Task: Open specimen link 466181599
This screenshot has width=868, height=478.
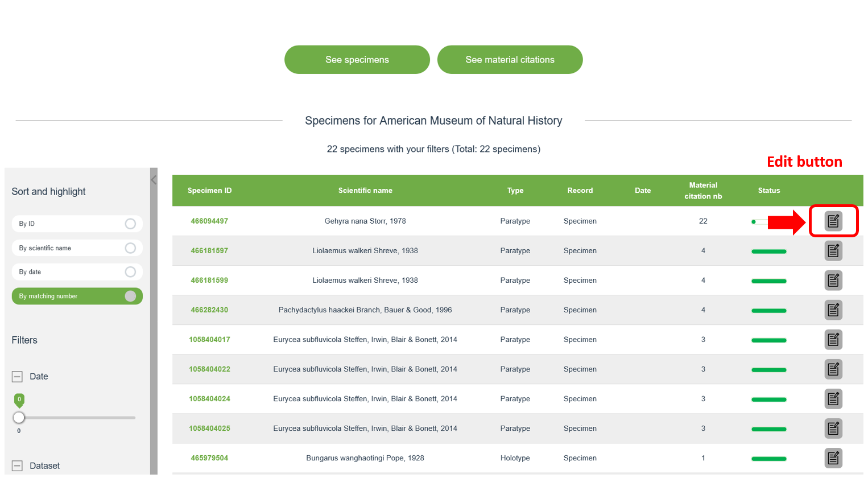Action: coord(209,280)
